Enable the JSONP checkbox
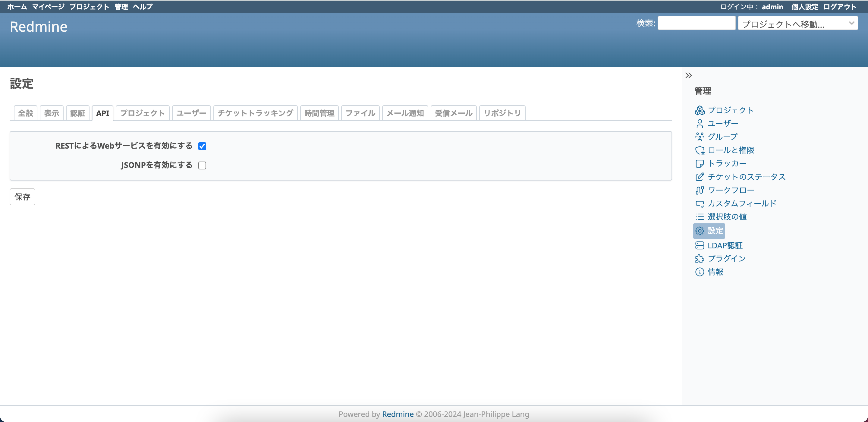The image size is (868, 422). (x=202, y=165)
